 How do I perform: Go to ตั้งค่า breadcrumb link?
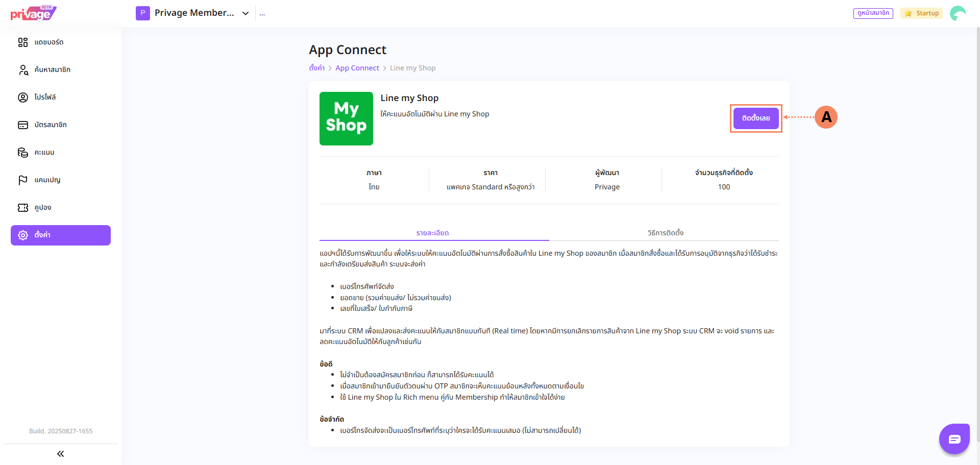point(316,68)
